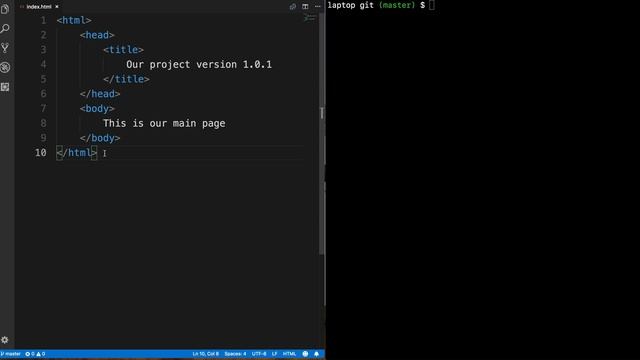Open the errors and warnings count
The width and height of the screenshot is (640, 360).
tap(35, 354)
